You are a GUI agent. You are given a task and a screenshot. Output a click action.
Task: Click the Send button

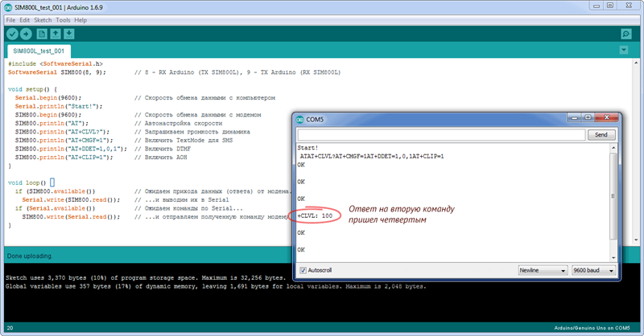click(x=600, y=135)
